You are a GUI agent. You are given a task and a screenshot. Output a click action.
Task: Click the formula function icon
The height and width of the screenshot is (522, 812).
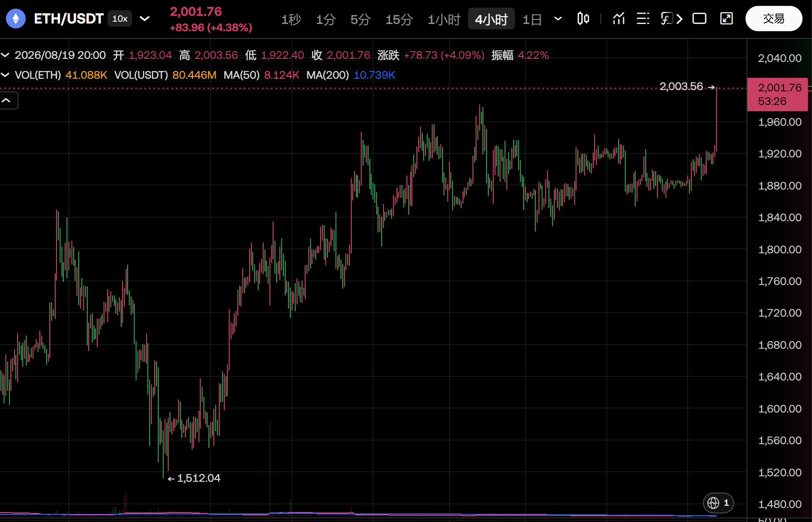pyautogui.click(x=666, y=19)
